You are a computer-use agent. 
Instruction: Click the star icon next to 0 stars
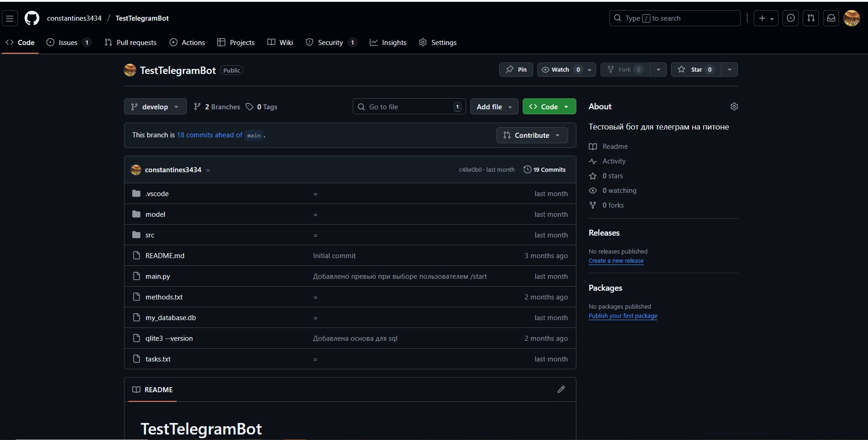coord(593,176)
